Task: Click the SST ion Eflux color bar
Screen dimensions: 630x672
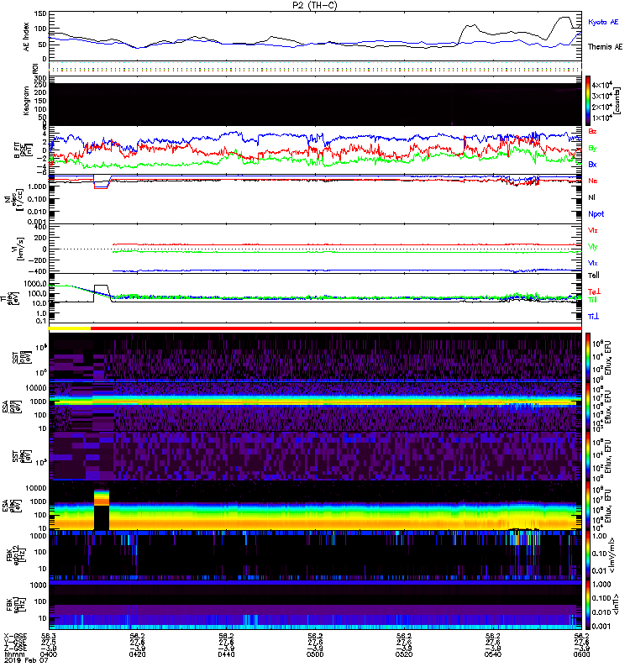Action: point(588,356)
